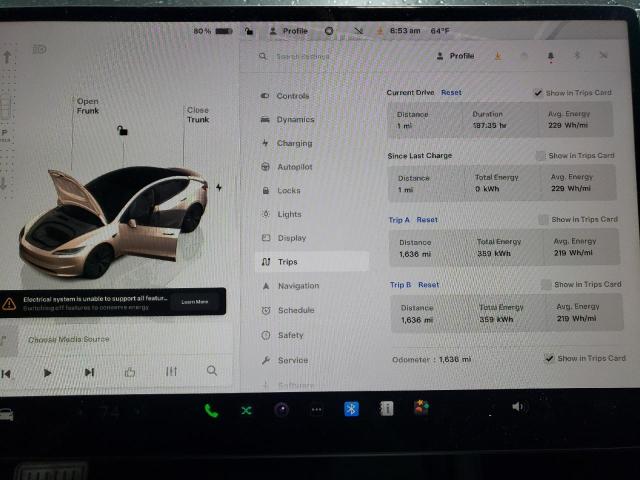
Task: Tap the Trip A distance 1,636 mi
Action: 415,254
